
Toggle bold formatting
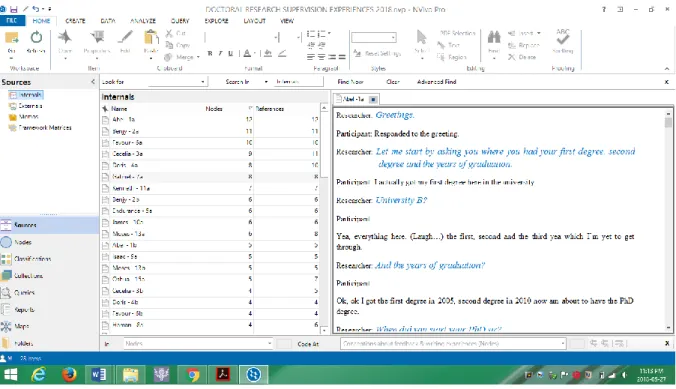(210, 53)
